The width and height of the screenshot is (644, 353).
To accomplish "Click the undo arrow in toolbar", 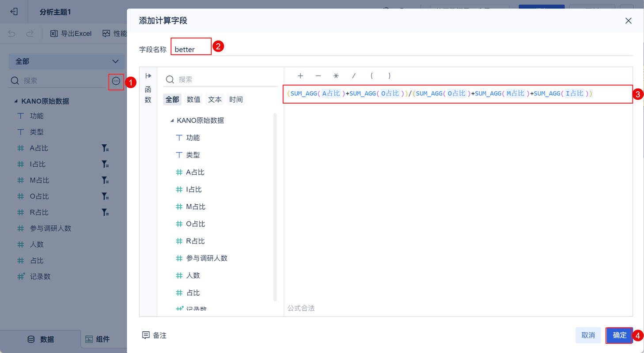I will pos(12,34).
